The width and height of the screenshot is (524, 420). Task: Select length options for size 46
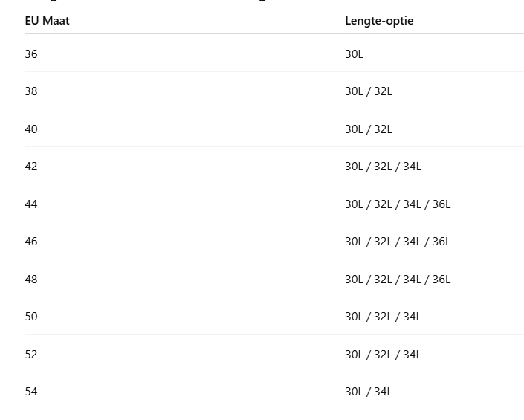[x=398, y=242]
